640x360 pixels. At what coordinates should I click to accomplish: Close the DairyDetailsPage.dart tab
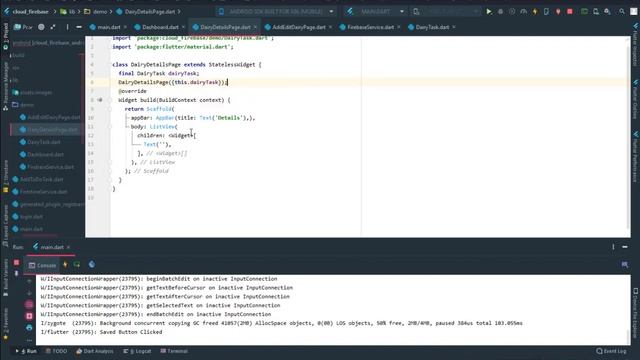(x=256, y=27)
